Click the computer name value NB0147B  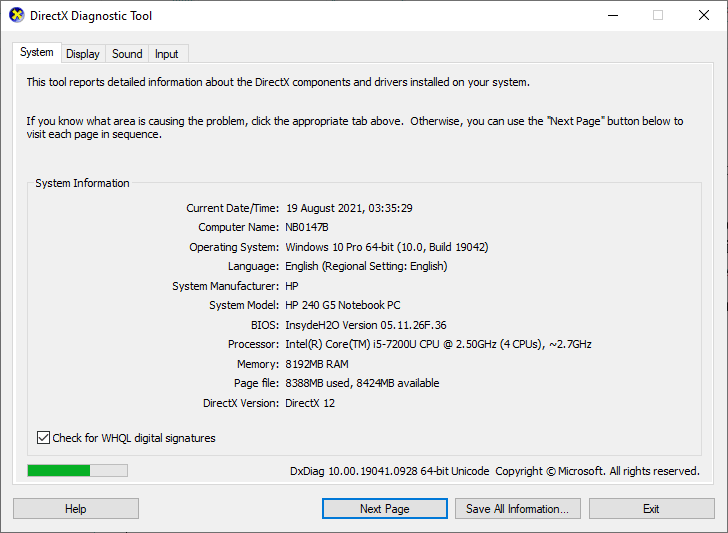tap(307, 227)
